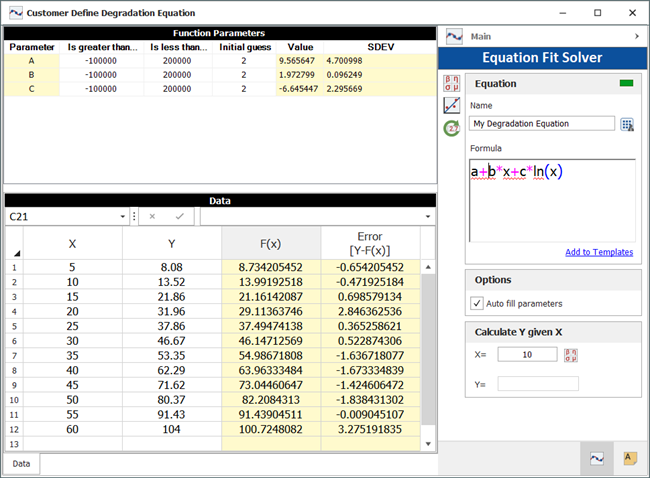Minimize the degradation equation window
The height and width of the screenshot is (478, 650).
(x=563, y=13)
